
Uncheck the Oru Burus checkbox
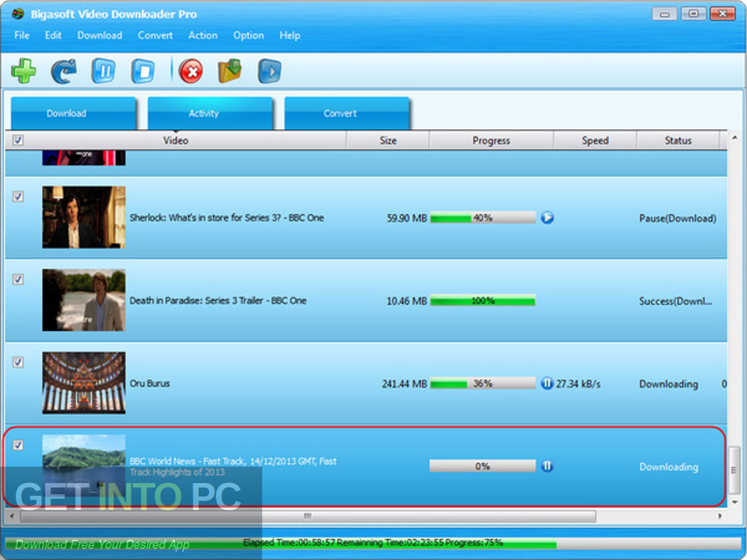coord(18,362)
